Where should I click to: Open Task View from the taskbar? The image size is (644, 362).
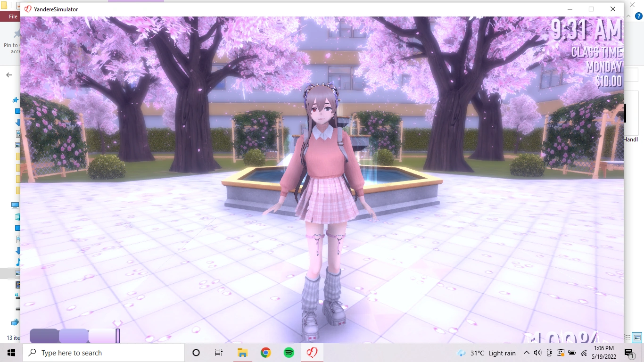pyautogui.click(x=218, y=352)
